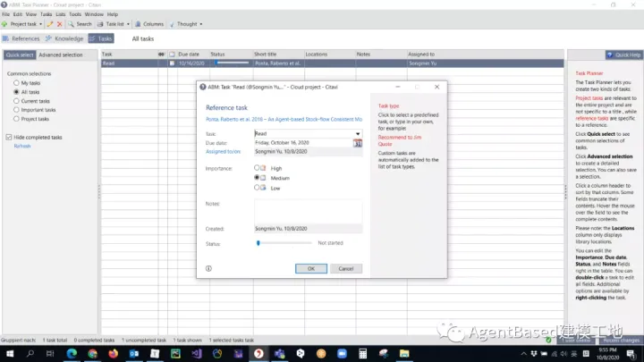Screen dimensions: 644x362
Task: Click the taskbar search icon
Action: [x=30, y=353]
